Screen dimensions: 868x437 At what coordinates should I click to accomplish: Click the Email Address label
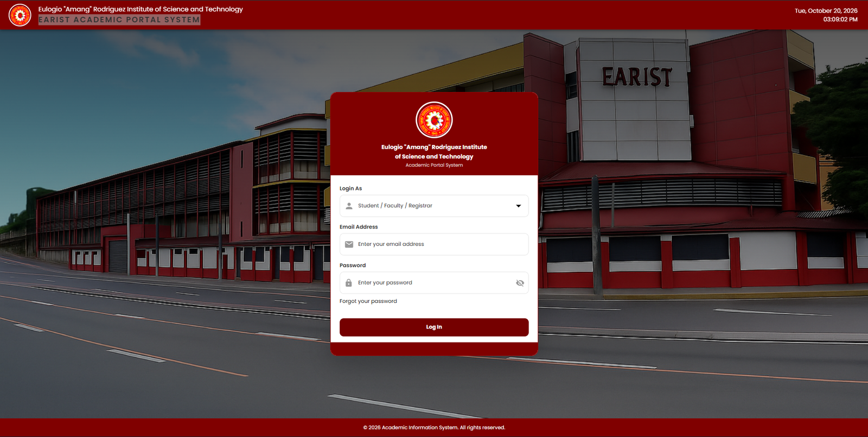tap(359, 227)
